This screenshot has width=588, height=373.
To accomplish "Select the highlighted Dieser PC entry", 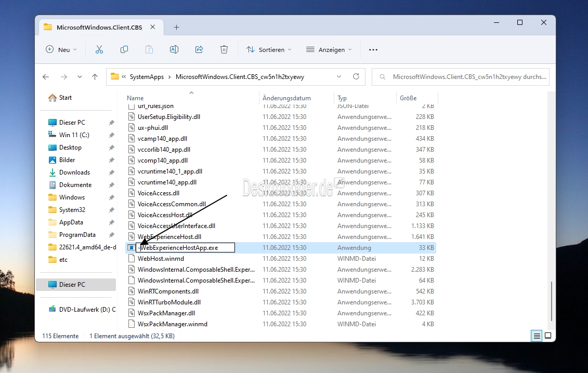I will (x=76, y=285).
